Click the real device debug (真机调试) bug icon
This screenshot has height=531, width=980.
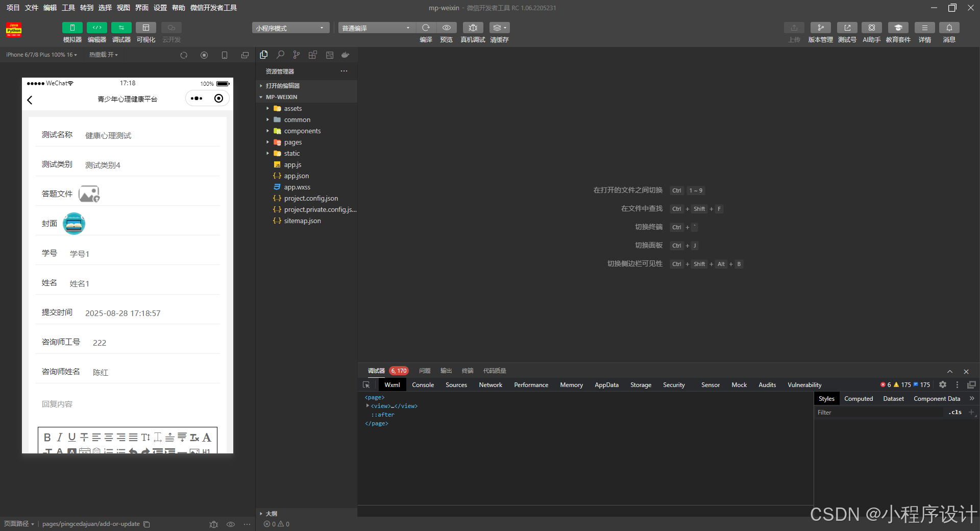pyautogui.click(x=473, y=28)
